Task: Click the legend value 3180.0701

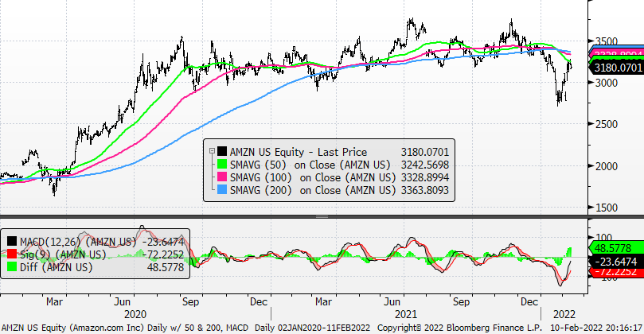Action: point(424,152)
